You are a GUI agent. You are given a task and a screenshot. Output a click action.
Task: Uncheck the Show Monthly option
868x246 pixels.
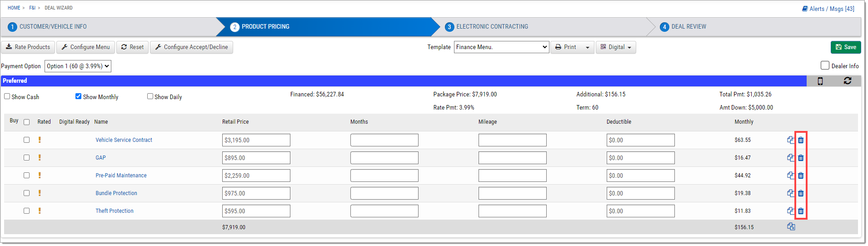78,96
